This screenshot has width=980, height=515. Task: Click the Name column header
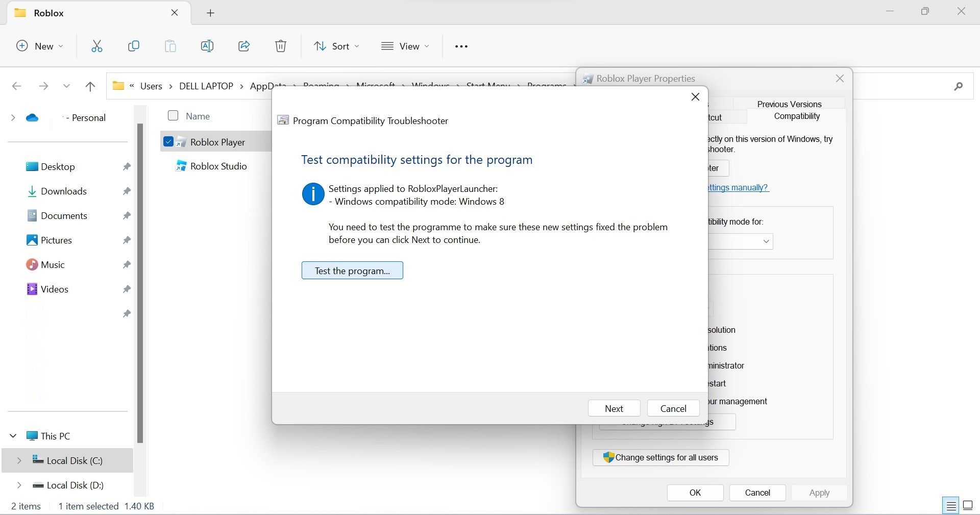point(198,116)
